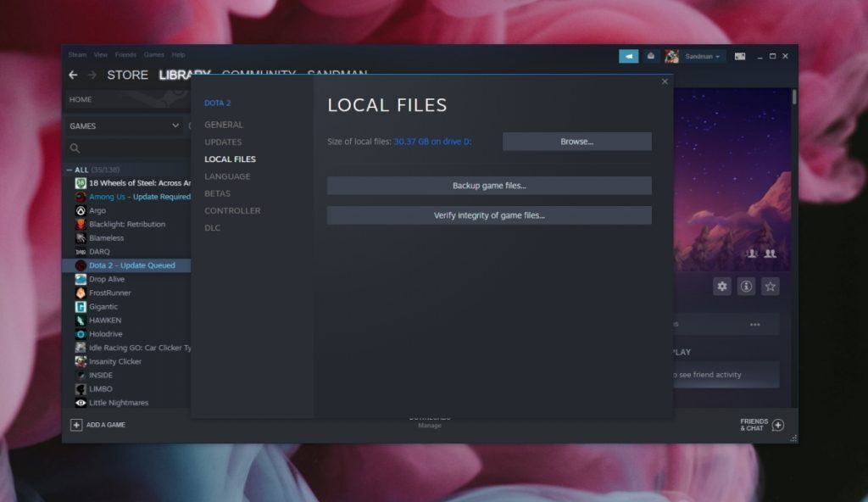Open the Steam chat bubble icon
Viewport: 868px width, 502px height.
[x=628, y=56]
